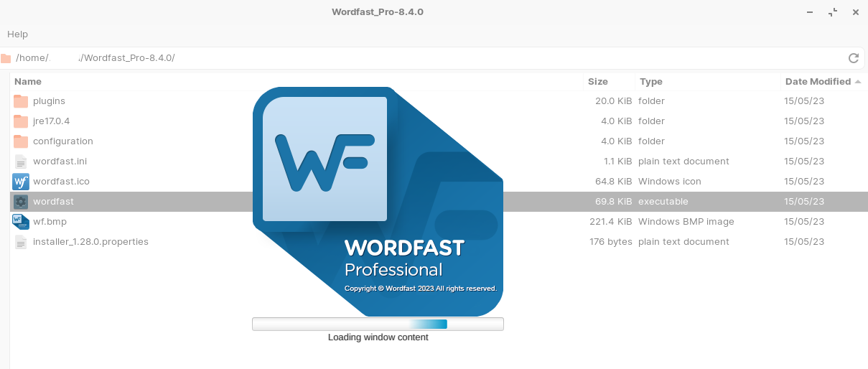This screenshot has width=868, height=369.
Task: Sort by the Date Modified column header
Action: tap(818, 82)
